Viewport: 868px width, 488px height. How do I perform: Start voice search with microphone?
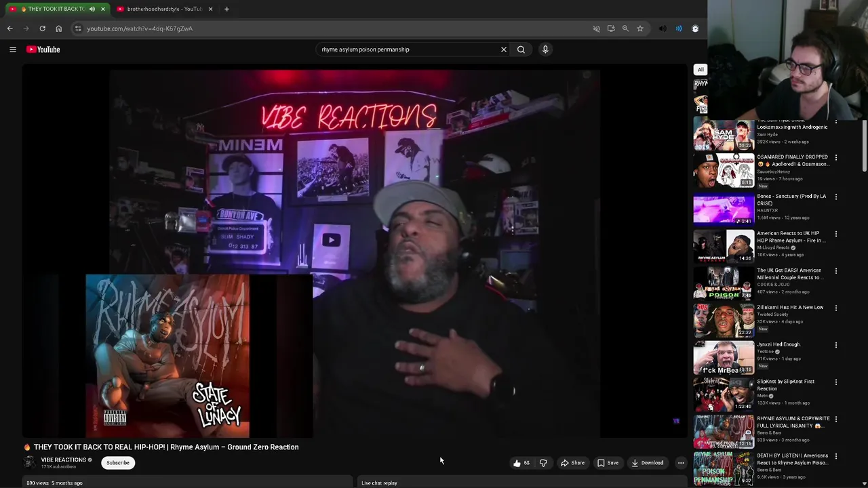545,49
